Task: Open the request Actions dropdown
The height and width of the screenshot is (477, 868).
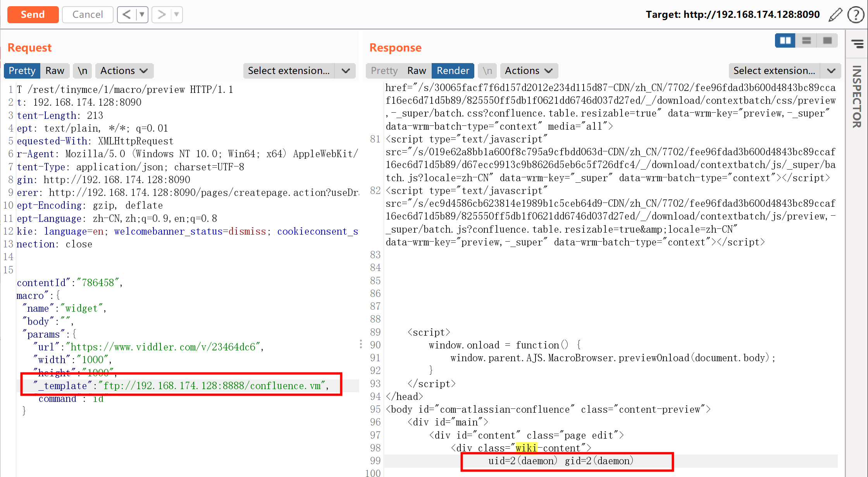Action: pos(124,71)
